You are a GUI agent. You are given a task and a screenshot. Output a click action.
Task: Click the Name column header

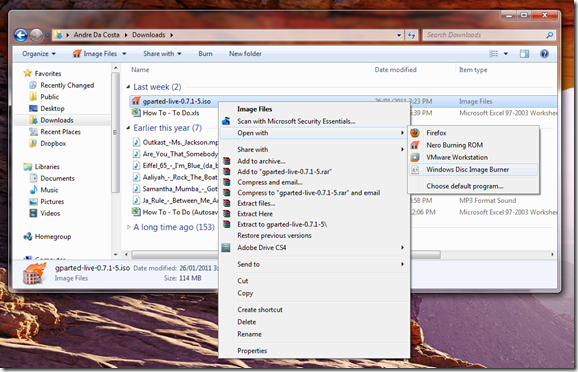pyautogui.click(x=140, y=70)
